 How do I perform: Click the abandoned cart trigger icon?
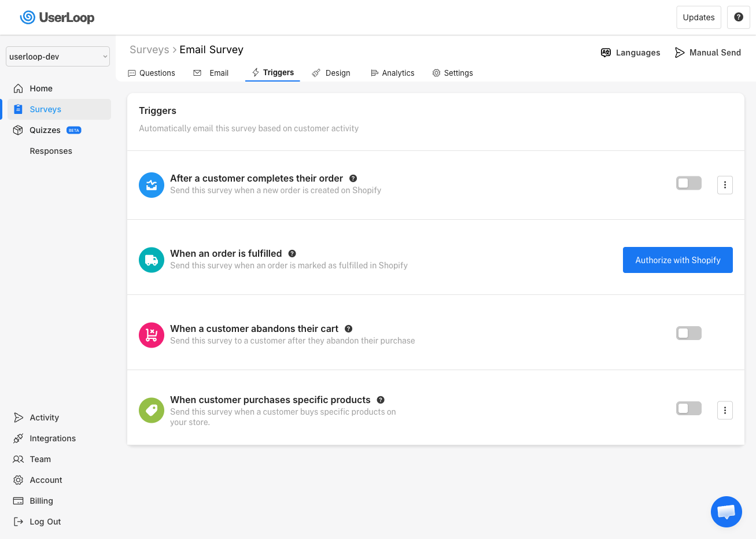[x=151, y=335]
